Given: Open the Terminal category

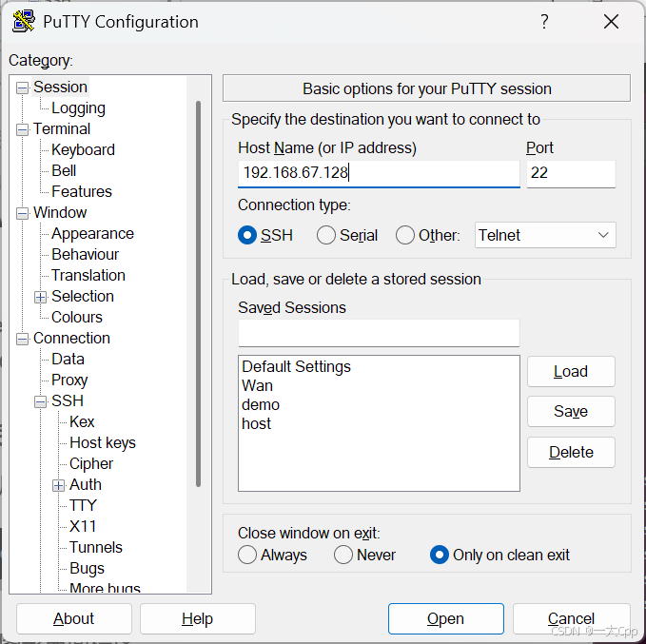Looking at the screenshot, I should (x=62, y=129).
